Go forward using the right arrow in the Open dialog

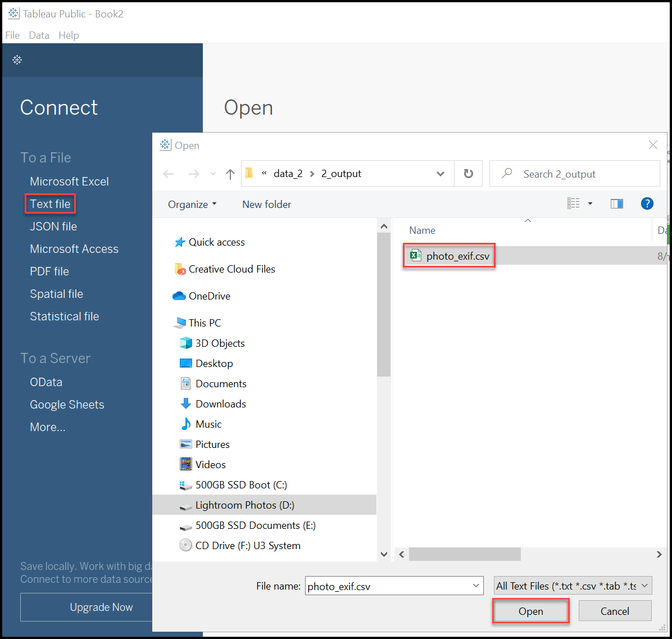coord(194,174)
